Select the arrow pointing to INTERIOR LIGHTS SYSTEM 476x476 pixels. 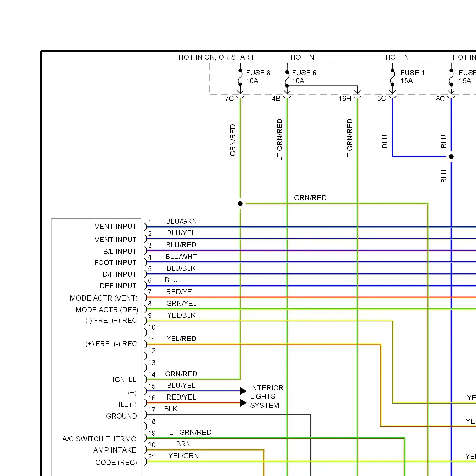coord(243,391)
